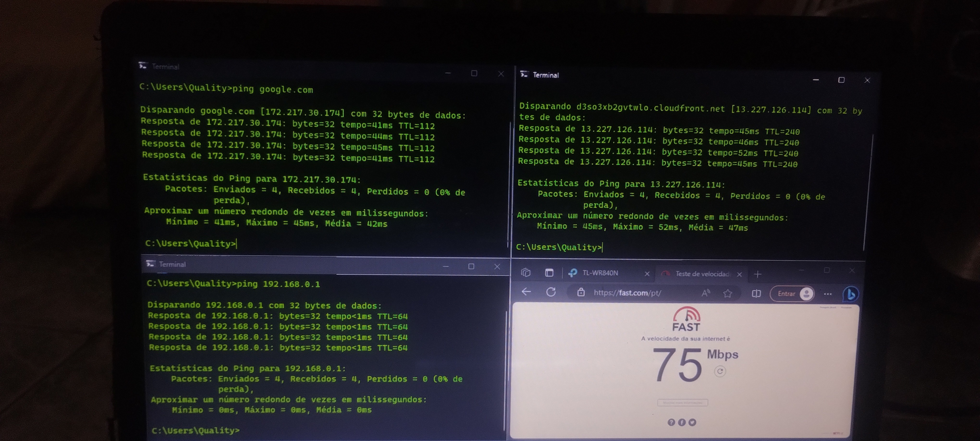The image size is (980, 441).
Task: Click the Edge back arrow
Action: coord(527,292)
